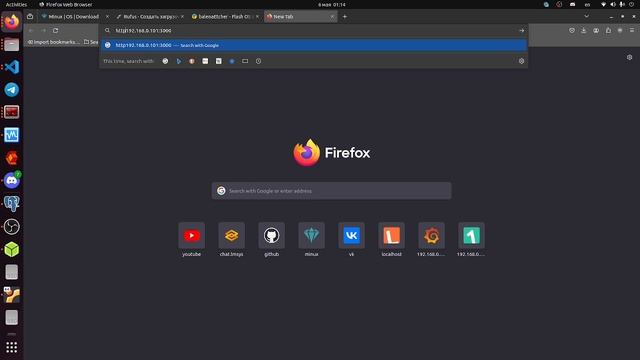Image resolution: width=640 pixels, height=360 pixels.
Task: Open the Firefox account toolbar icon
Action: click(596, 31)
